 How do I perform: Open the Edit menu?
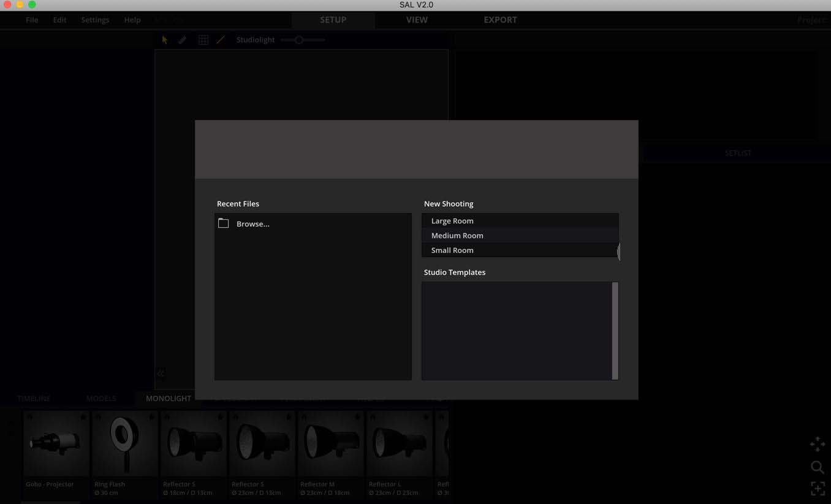pyautogui.click(x=59, y=20)
